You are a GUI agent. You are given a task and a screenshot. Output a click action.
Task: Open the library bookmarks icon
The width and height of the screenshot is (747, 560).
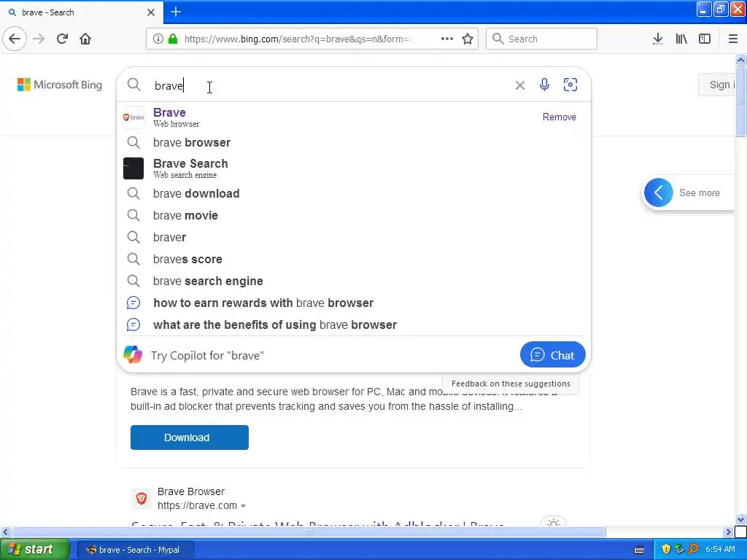[681, 39]
